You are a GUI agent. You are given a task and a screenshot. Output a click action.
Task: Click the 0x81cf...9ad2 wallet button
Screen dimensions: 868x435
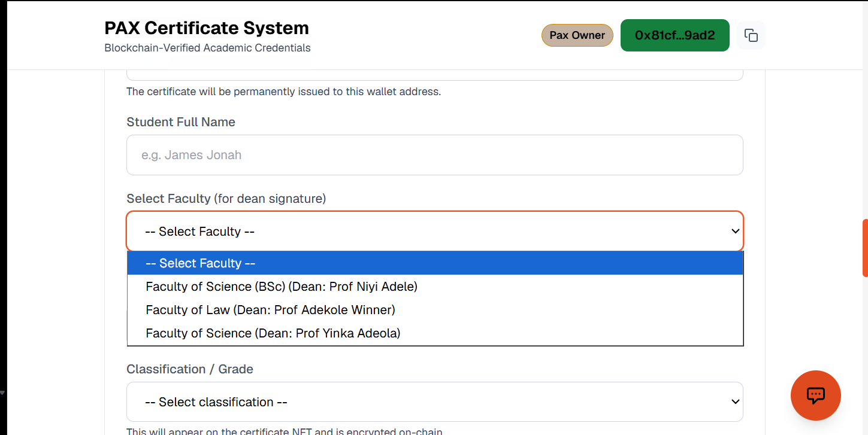coord(675,35)
